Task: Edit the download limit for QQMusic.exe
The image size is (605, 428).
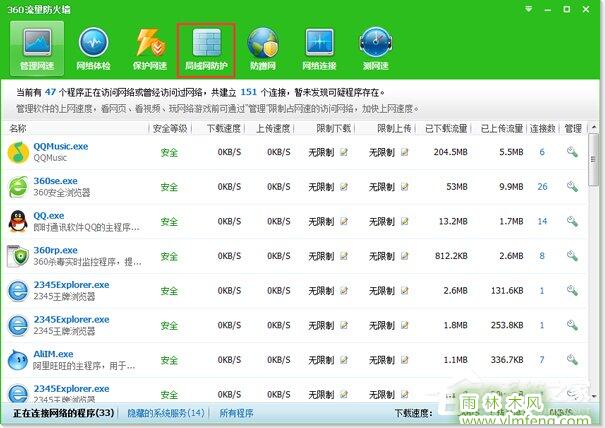Action: coord(344,152)
